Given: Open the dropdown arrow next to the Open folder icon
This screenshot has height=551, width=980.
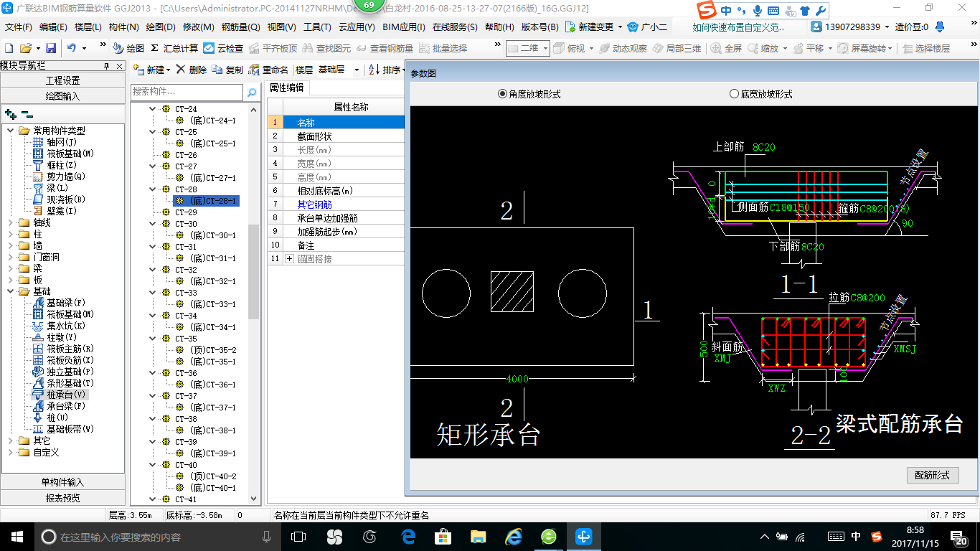Looking at the screenshot, I should tap(37, 48).
